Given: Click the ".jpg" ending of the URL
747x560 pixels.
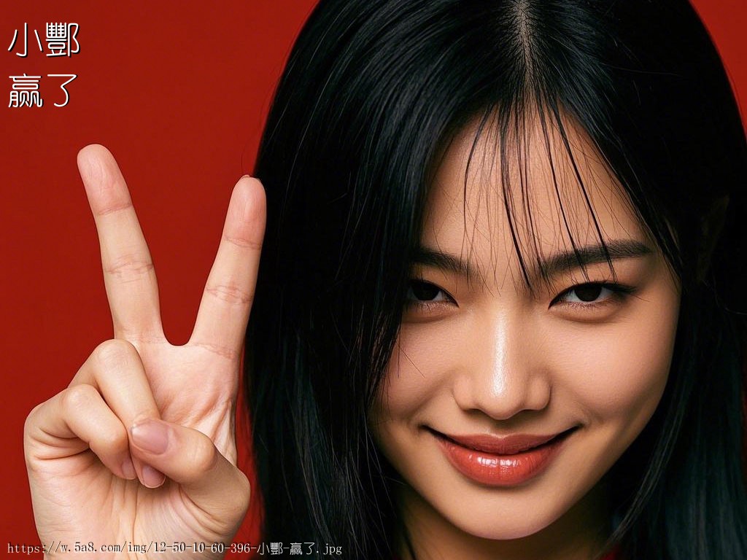Looking at the screenshot, I should click(330, 548).
